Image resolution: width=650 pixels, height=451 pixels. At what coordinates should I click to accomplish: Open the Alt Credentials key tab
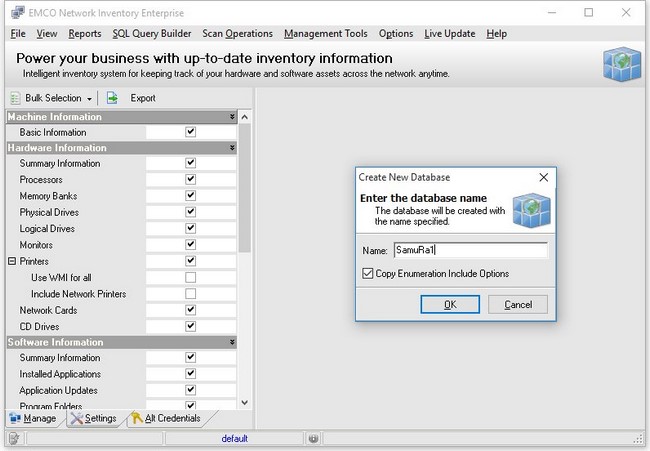point(165,418)
